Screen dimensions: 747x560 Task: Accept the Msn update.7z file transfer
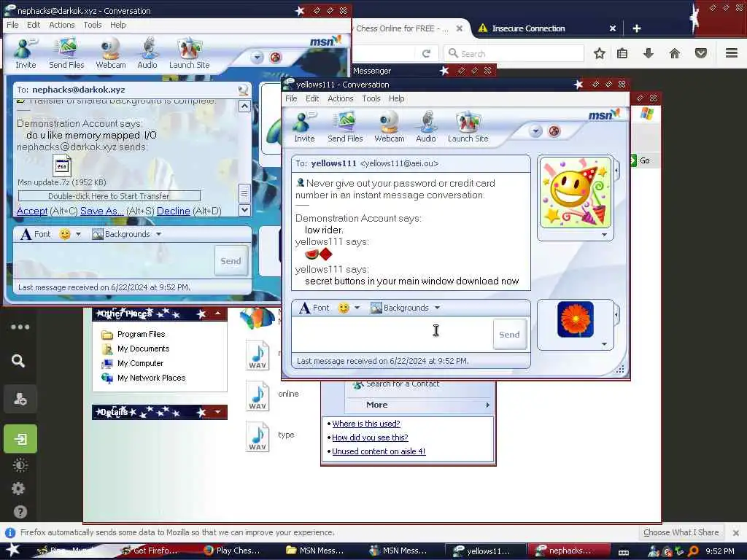coord(32,211)
